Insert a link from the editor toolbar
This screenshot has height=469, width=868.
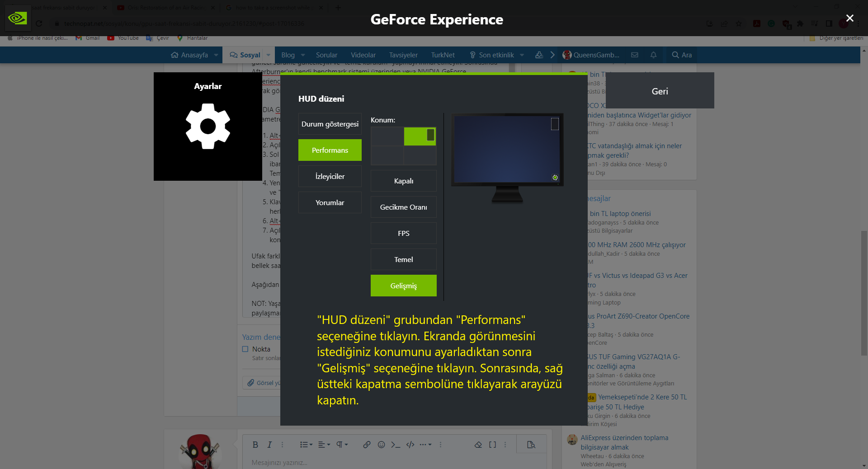point(367,445)
